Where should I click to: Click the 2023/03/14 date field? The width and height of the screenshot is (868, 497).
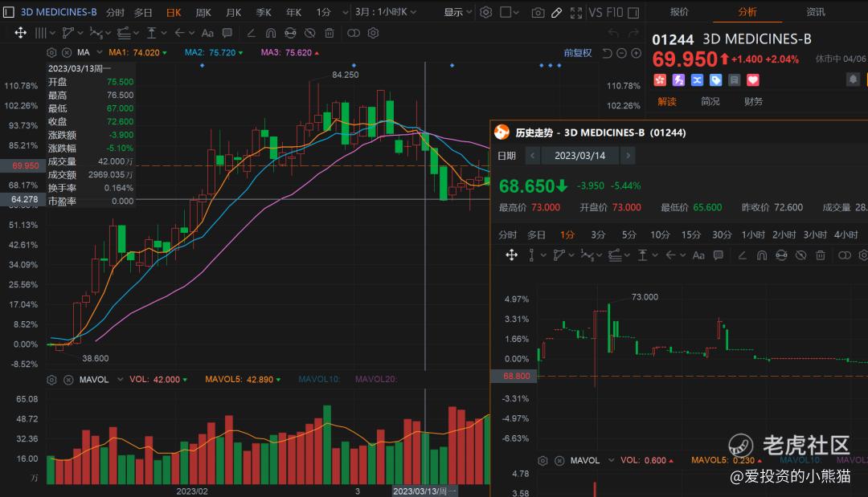(x=580, y=155)
